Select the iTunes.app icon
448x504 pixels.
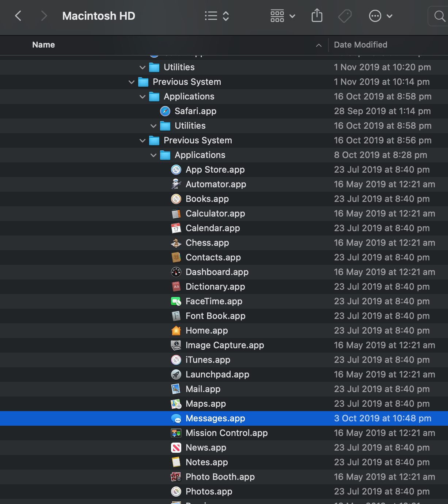pos(176,360)
